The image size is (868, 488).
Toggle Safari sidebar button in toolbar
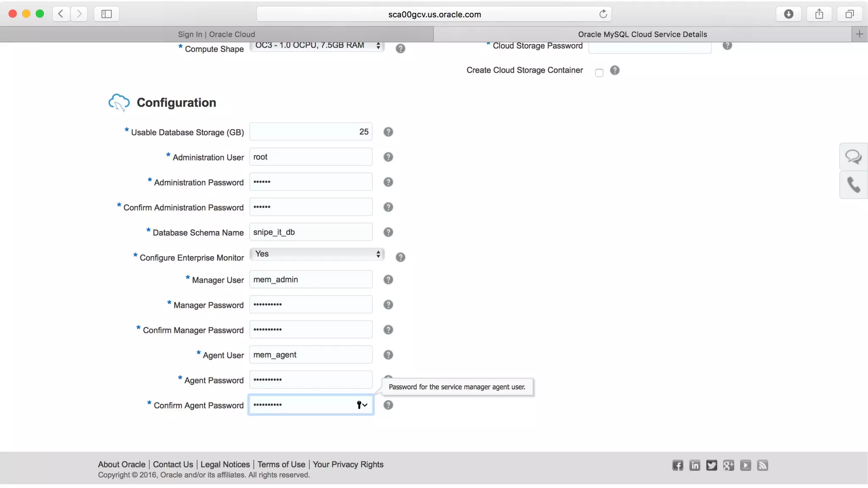pyautogui.click(x=106, y=14)
